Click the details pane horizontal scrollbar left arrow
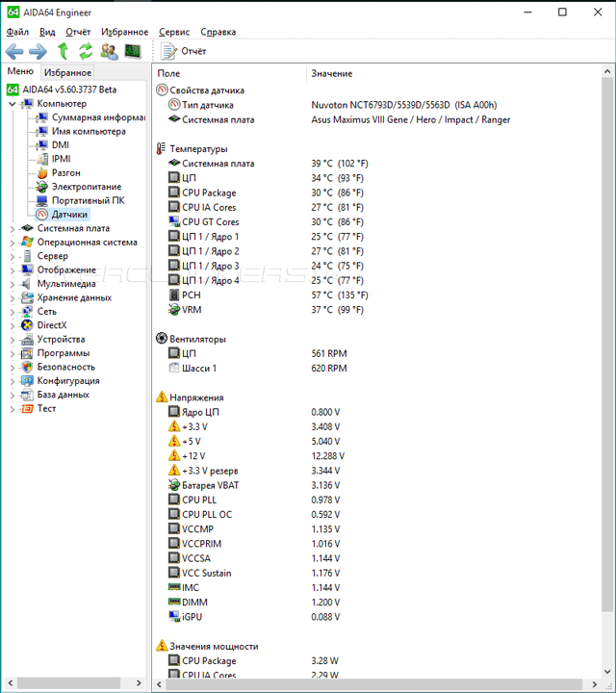The height and width of the screenshot is (693, 616). (x=160, y=684)
